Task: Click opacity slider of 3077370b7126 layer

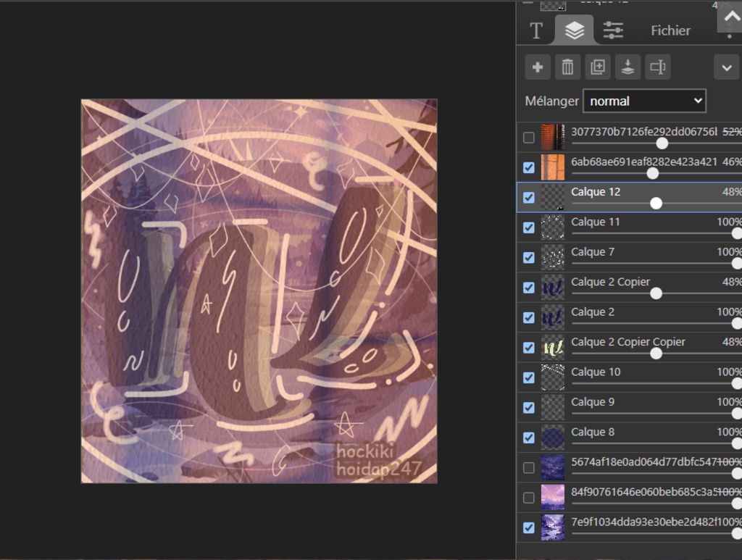Action: tap(662, 143)
